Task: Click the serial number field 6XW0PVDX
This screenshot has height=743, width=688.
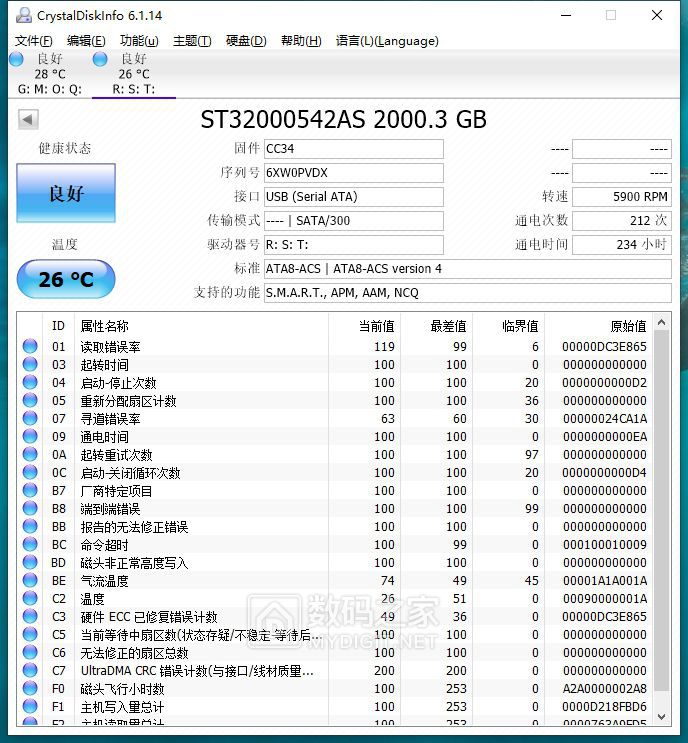Action: coord(353,173)
